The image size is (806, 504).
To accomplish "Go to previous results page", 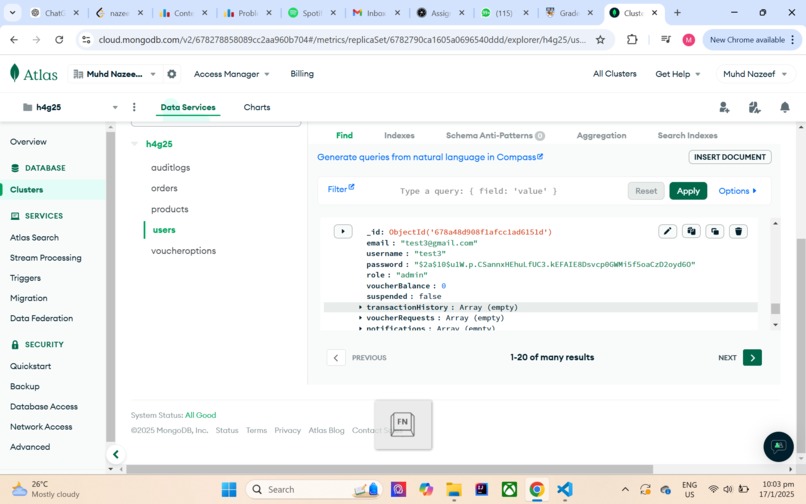I will tap(336, 357).
